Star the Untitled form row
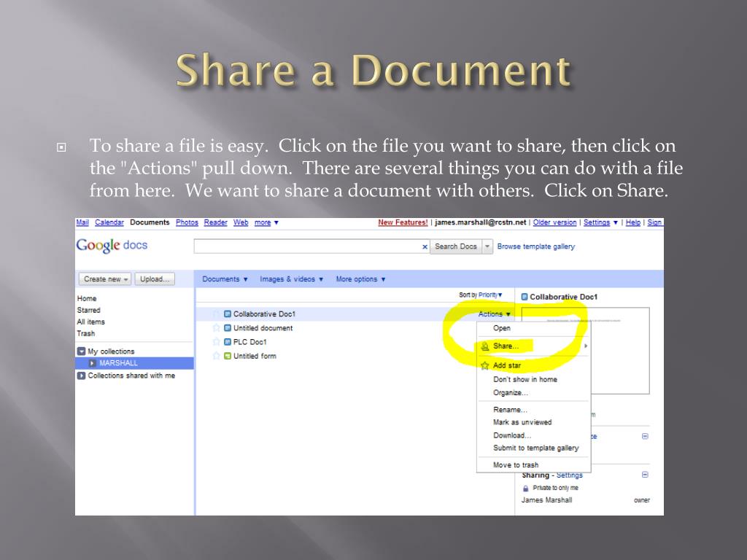The image size is (747, 560). pyautogui.click(x=216, y=356)
